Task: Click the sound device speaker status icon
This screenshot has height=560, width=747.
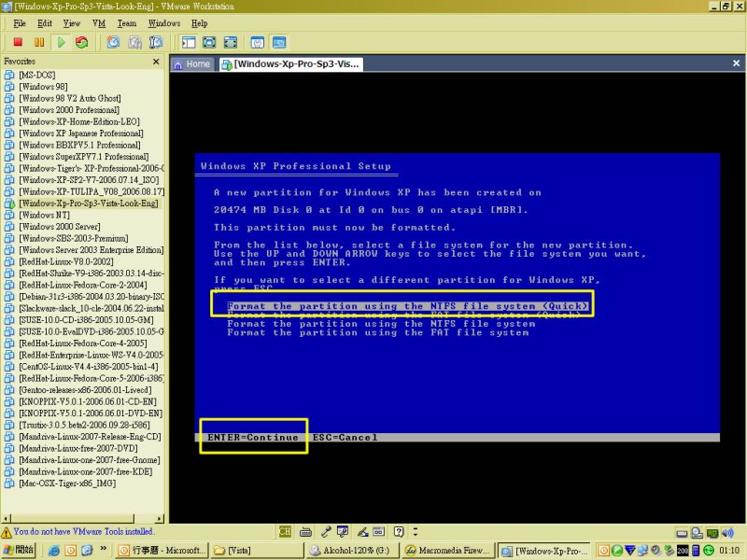Action: [x=727, y=533]
